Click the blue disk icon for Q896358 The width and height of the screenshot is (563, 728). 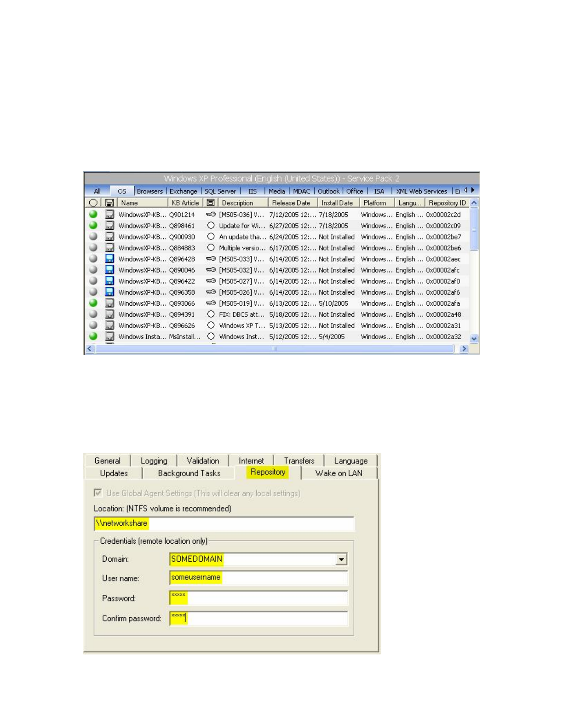click(x=109, y=292)
